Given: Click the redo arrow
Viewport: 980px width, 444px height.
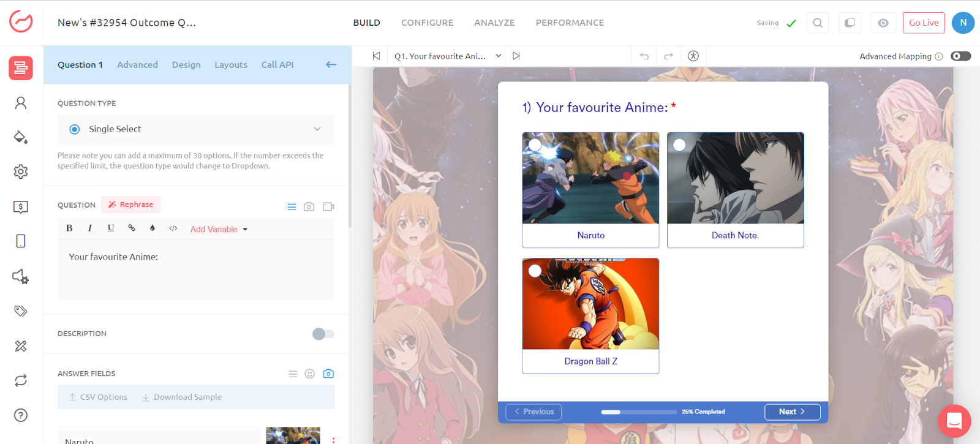Looking at the screenshot, I should (669, 56).
